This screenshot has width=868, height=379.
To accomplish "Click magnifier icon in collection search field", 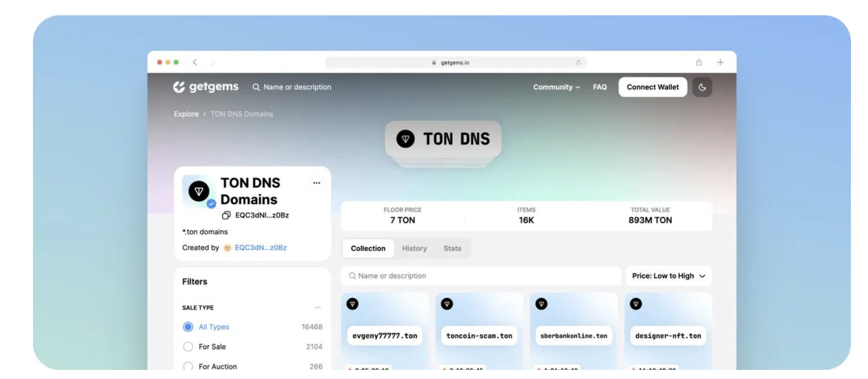I will 353,276.
